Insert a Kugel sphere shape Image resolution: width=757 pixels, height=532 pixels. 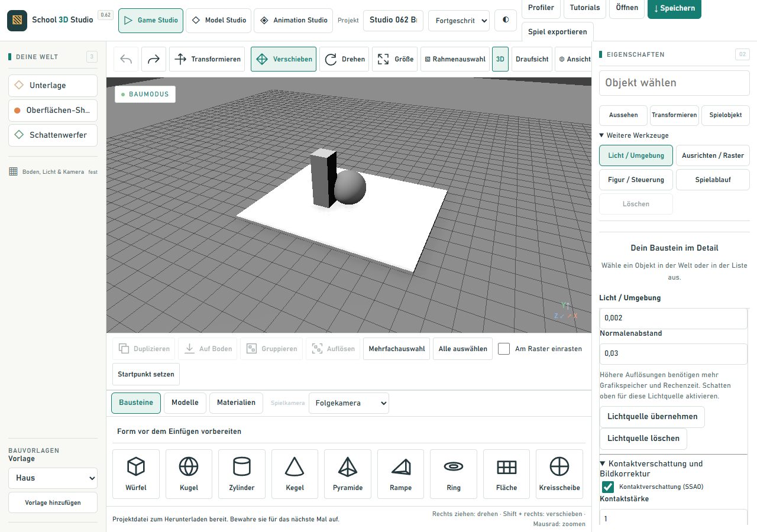pyautogui.click(x=189, y=473)
